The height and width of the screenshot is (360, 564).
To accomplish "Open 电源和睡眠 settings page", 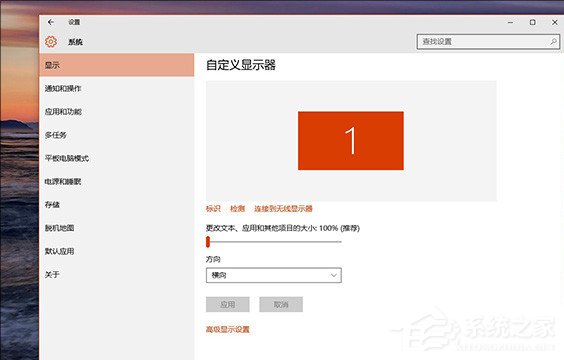I will [117, 182].
